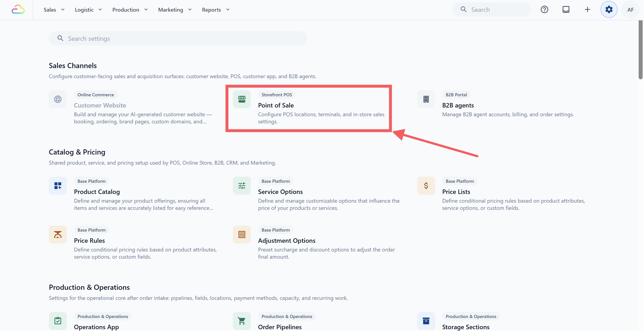The height and width of the screenshot is (331, 644).
Task: Click the Product Catalog grid icon
Action: 58,186
